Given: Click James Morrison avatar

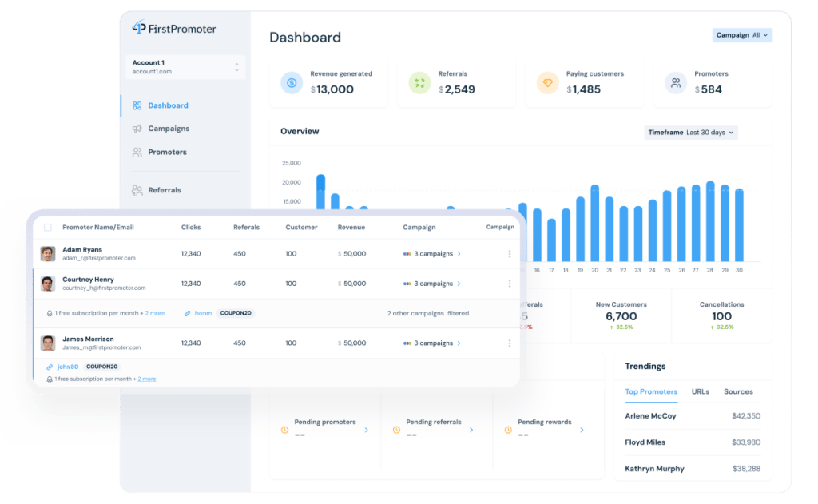Looking at the screenshot, I should pyautogui.click(x=48, y=343).
